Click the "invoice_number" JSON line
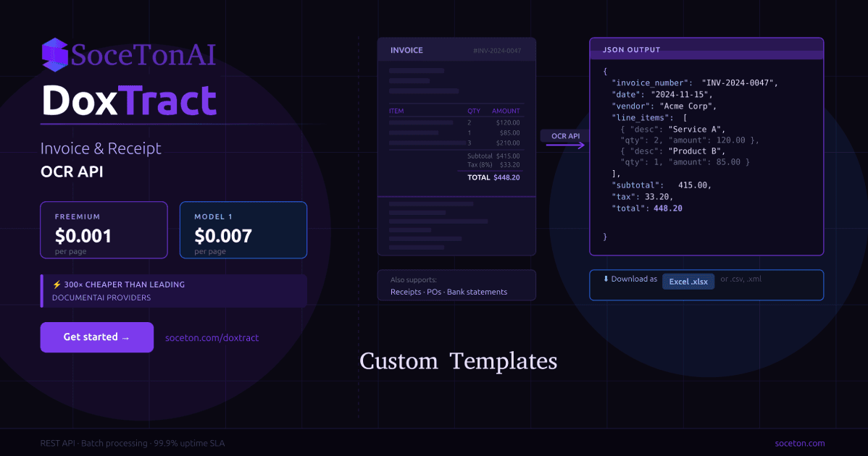The height and width of the screenshot is (456, 868). click(695, 83)
